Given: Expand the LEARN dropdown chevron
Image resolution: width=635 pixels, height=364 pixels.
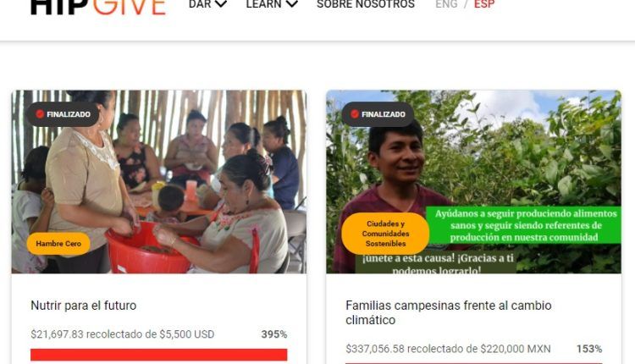Looking at the screenshot, I should 292,4.
